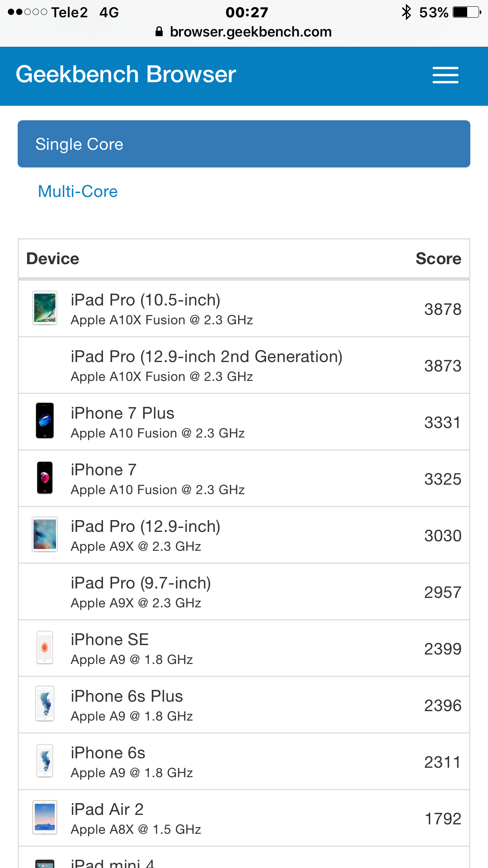488x868 pixels.
Task: Select the Single Core tab
Action: click(x=244, y=144)
